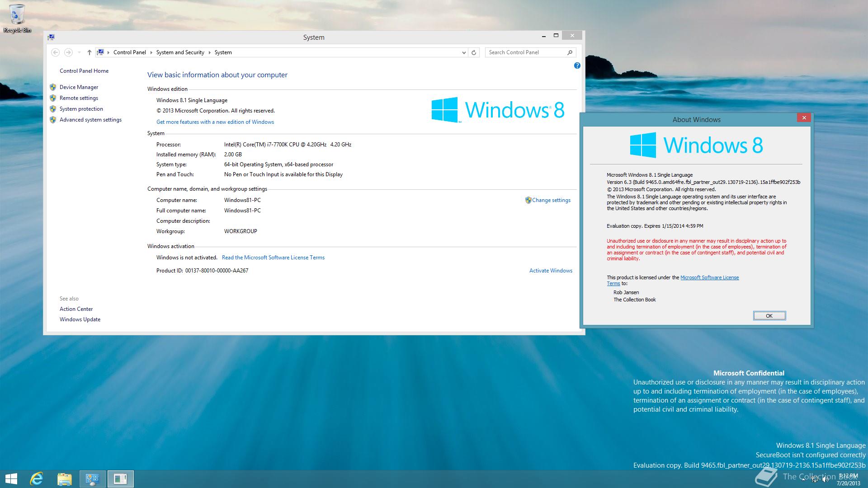Close the About Windows dialog

tap(804, 118)
